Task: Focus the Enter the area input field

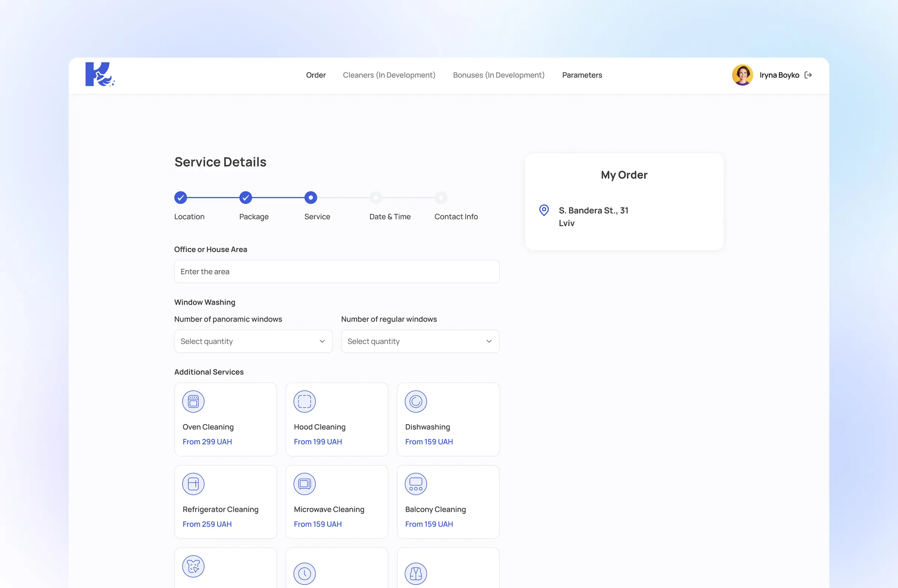Action: (336, 271)
